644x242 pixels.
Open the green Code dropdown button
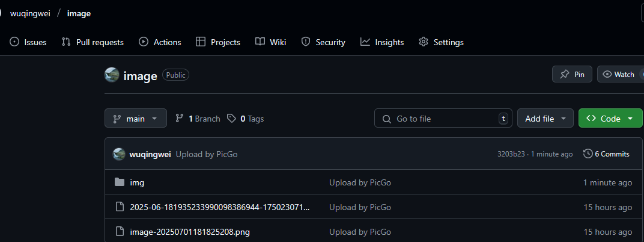click(x=610, y=118)
